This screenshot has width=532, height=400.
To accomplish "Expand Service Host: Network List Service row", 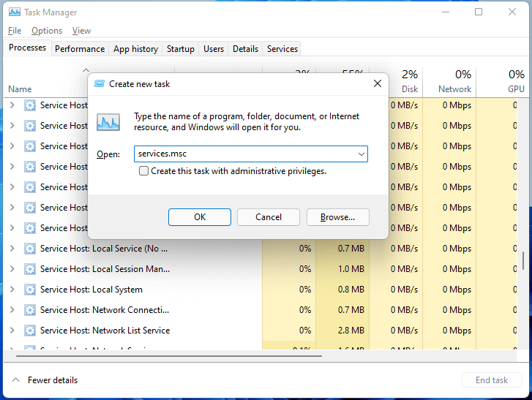I will point(12,330).
